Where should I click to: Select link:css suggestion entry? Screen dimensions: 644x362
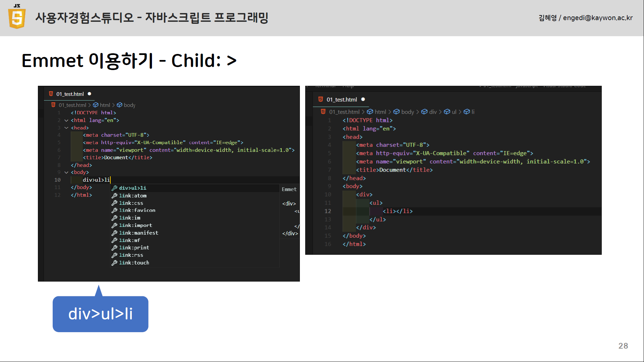(x=131, y=203)
